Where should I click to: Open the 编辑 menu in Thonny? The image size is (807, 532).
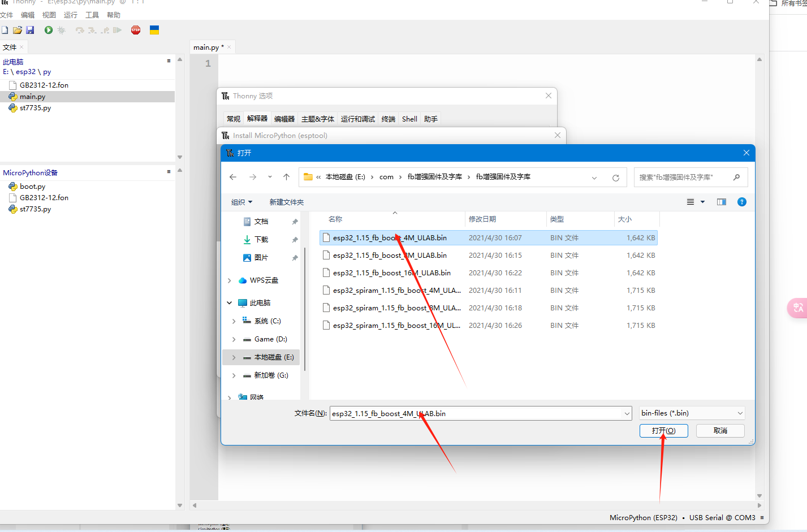(x=28, y=15)
